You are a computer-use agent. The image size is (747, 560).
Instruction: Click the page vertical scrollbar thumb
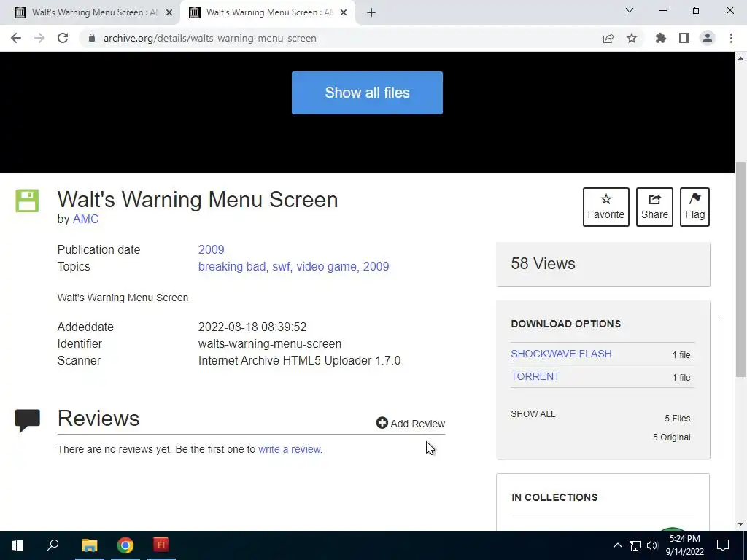pos(740,269)
